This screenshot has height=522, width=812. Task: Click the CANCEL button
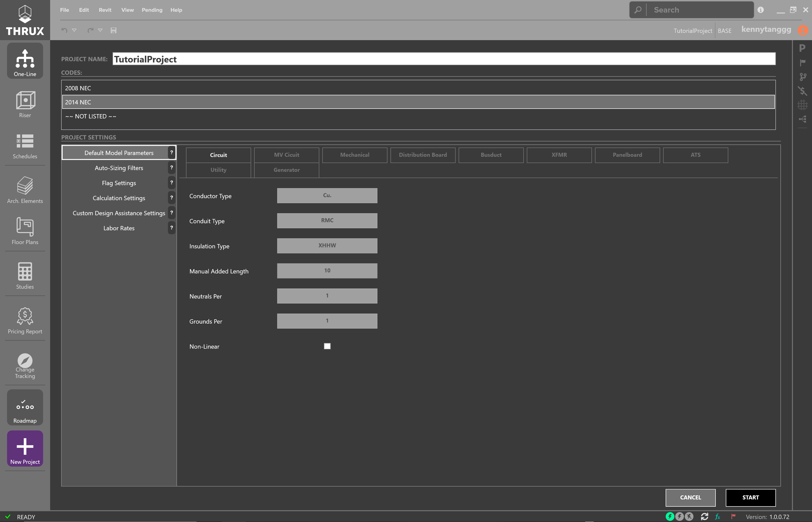point(690,497)
